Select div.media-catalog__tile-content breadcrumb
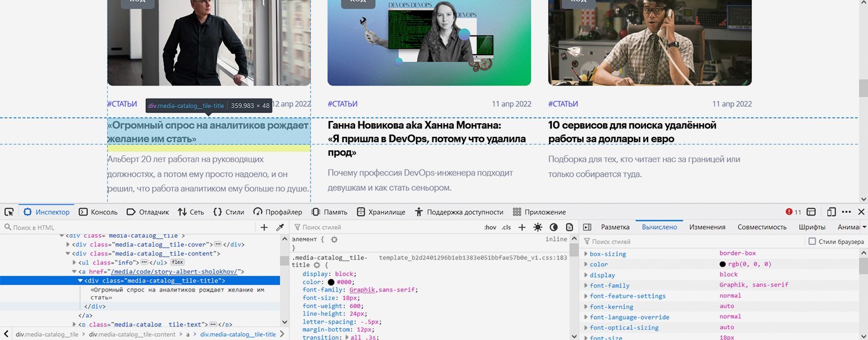The height and width of the screenshot is (340, 868). (x=132, y=334)
